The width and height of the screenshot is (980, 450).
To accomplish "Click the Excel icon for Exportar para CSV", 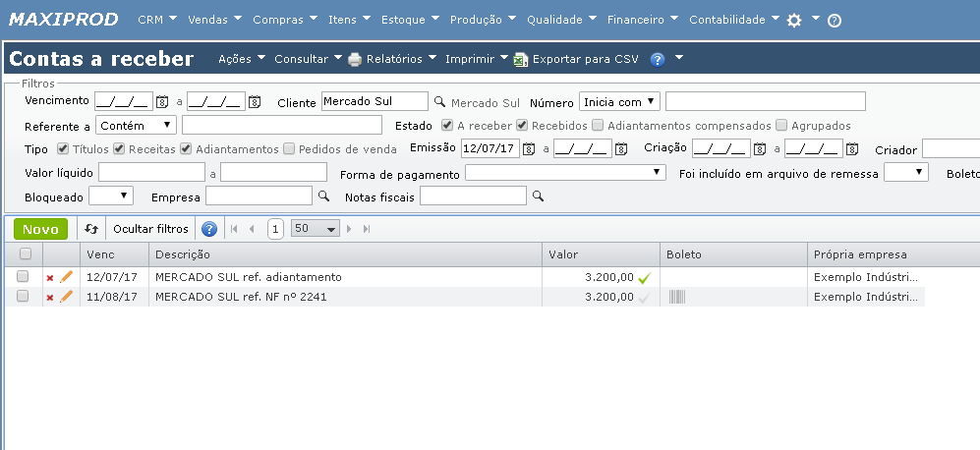I will click(x=521, y=59).
